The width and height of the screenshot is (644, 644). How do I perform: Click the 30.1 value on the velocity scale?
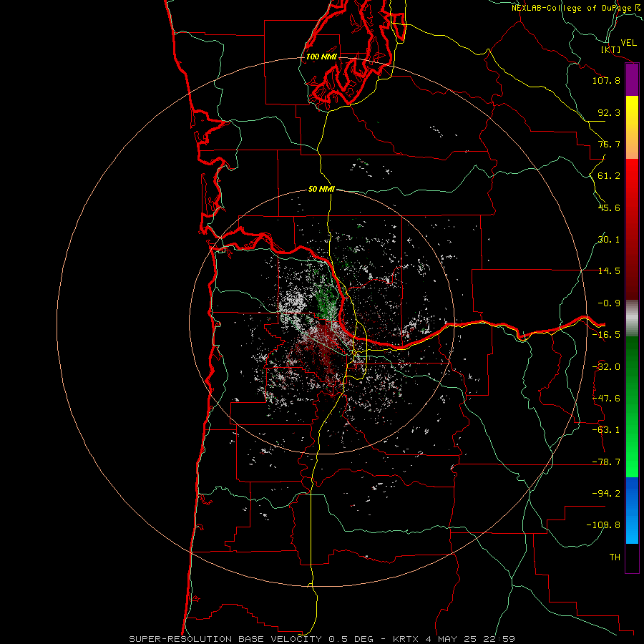(609, 240)
